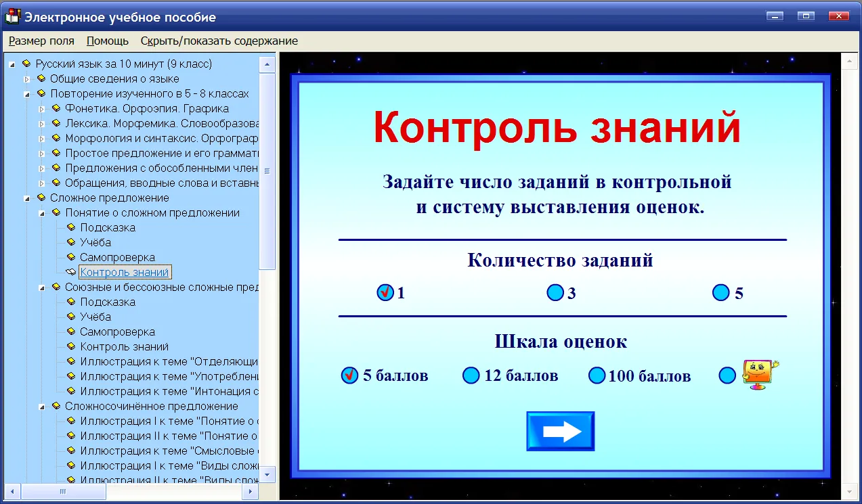This screenshot has width=862, height=504.
Task: Click Скрыть/показать содержание menu item
Action: click(219, 41)
